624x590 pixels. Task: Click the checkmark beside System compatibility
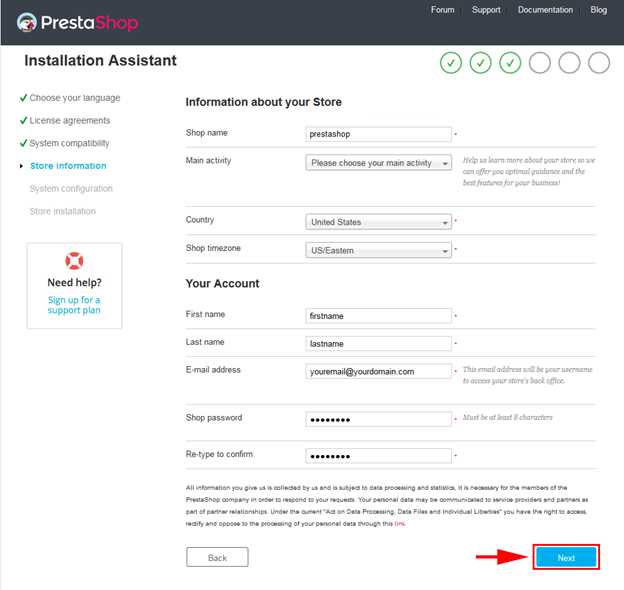(x=22, y=144)
